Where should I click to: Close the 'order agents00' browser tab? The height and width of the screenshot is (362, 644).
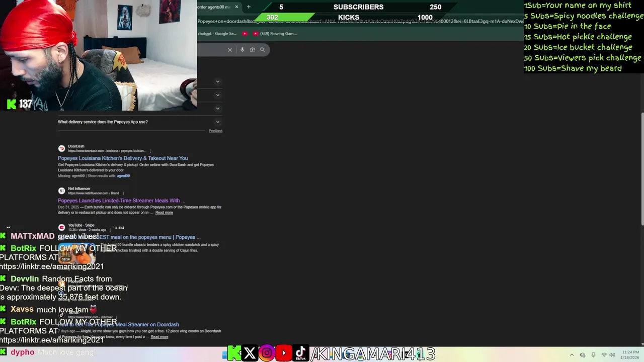click(236, 7)
